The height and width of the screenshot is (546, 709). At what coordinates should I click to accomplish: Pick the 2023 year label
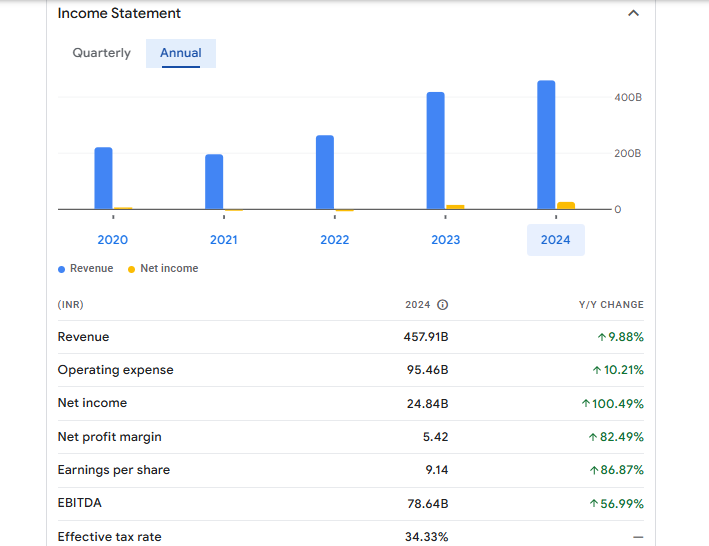click(x=446, y=240)
